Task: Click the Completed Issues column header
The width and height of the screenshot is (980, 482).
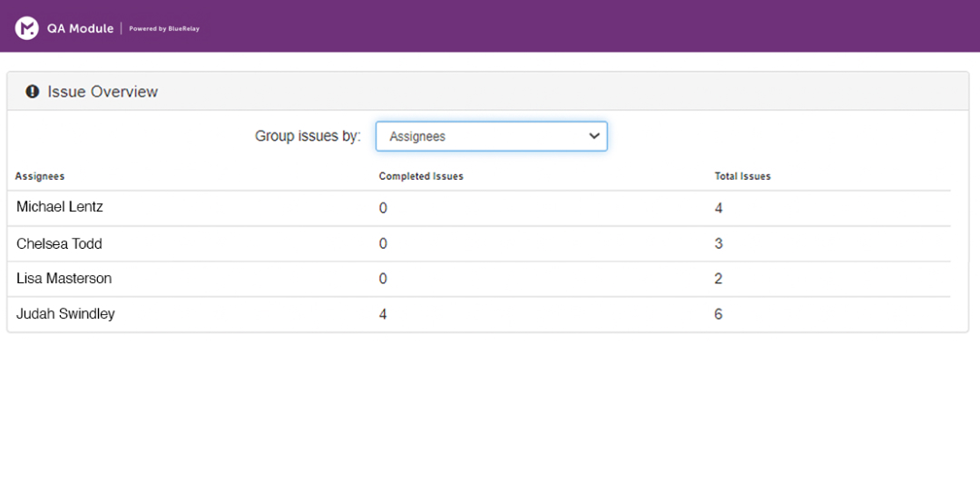Action: pos(421,176)
